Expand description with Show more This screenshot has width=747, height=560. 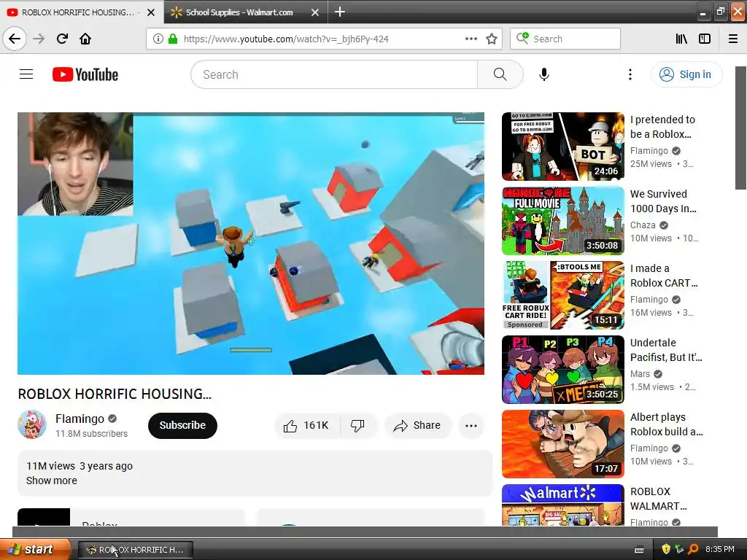pyautogui.click(x=52, y=481)
